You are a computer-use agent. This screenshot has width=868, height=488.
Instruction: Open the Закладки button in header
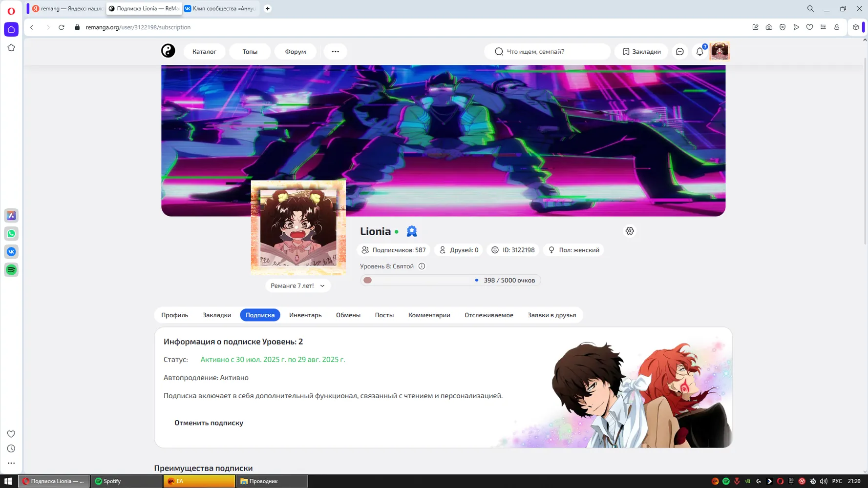pyautogui.click(x=641, y=51)
